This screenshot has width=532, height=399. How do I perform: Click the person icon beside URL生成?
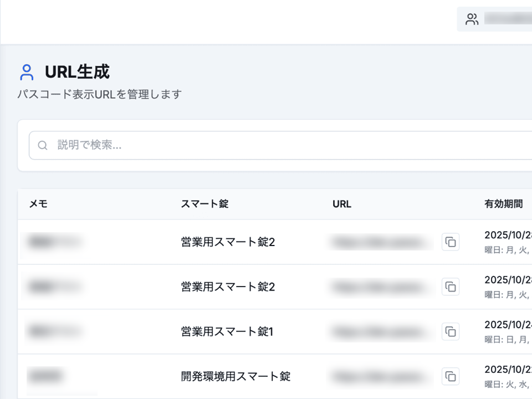(x=27, y=72)
